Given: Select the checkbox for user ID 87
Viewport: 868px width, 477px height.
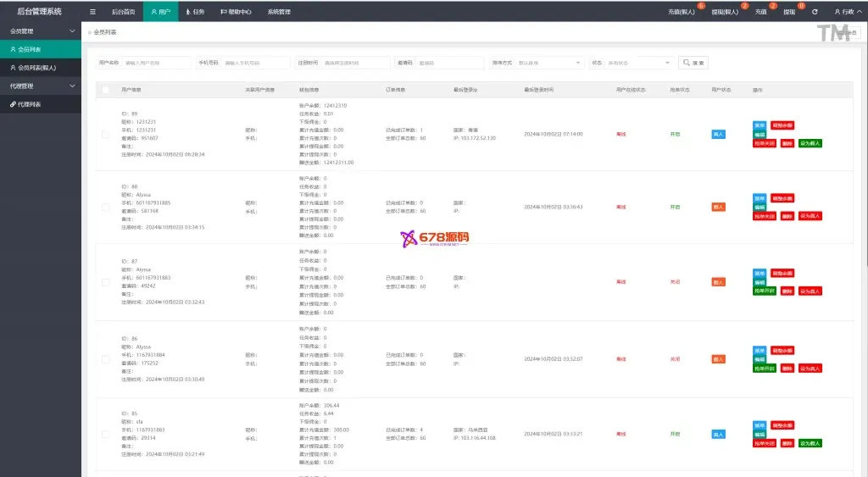Looking at the screenshot, I should coord(105,281).
